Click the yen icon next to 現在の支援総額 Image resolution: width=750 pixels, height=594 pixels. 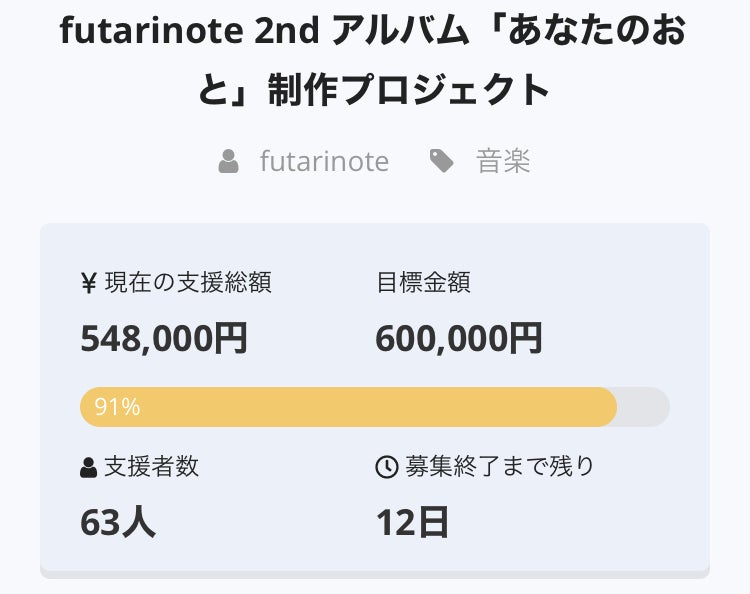coord(89,282)
